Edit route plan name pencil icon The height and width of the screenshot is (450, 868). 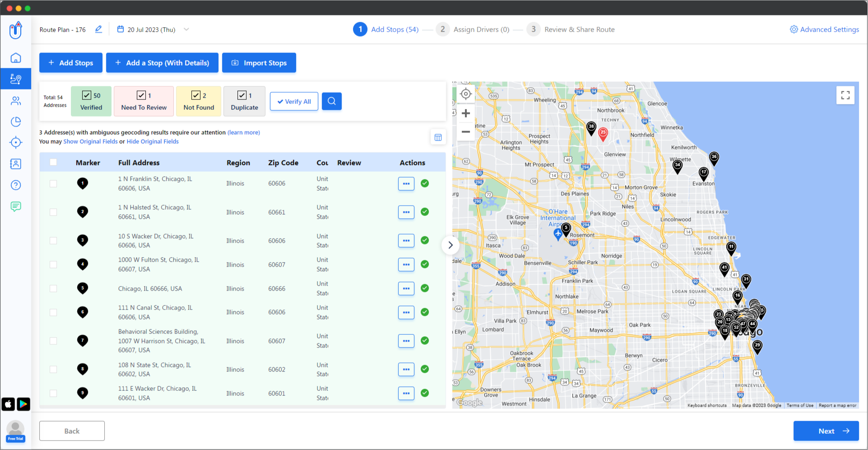(x=98, y=29)
